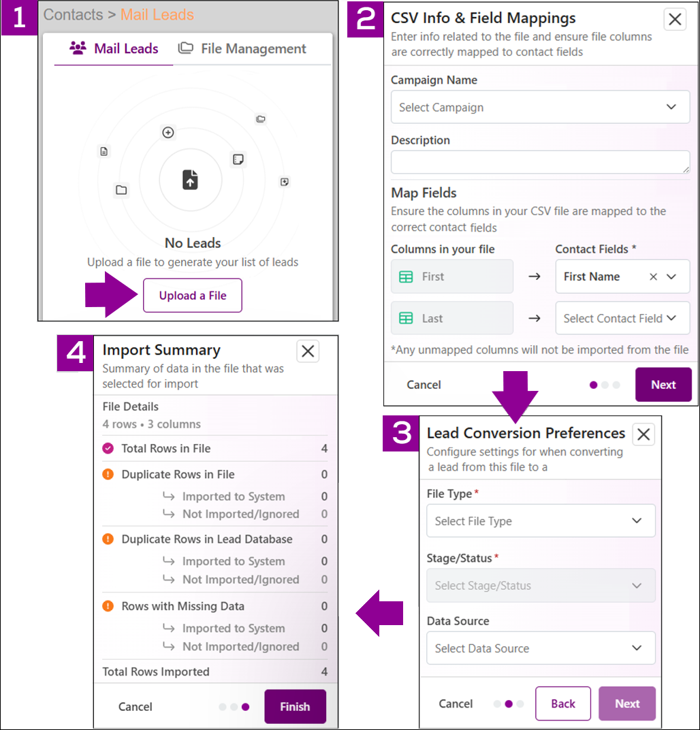Expand the Select File Type dropdown
The image size is (700, 730).
click(x=541, y=520)
